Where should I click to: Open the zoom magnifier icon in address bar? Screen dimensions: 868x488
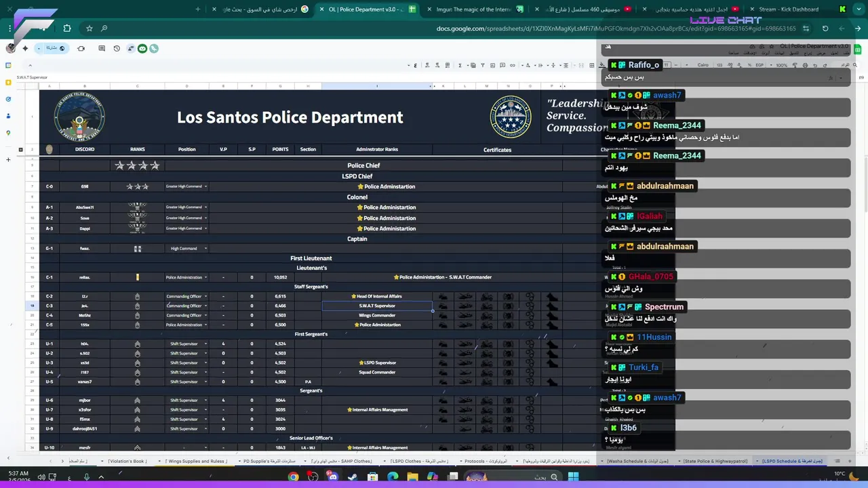104,28
